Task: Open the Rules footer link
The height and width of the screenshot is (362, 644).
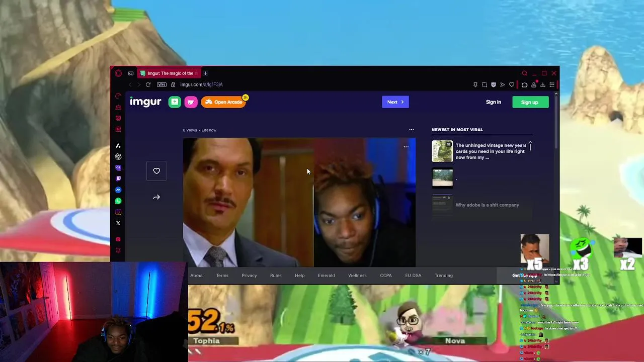Action: (x=276, y=276)
